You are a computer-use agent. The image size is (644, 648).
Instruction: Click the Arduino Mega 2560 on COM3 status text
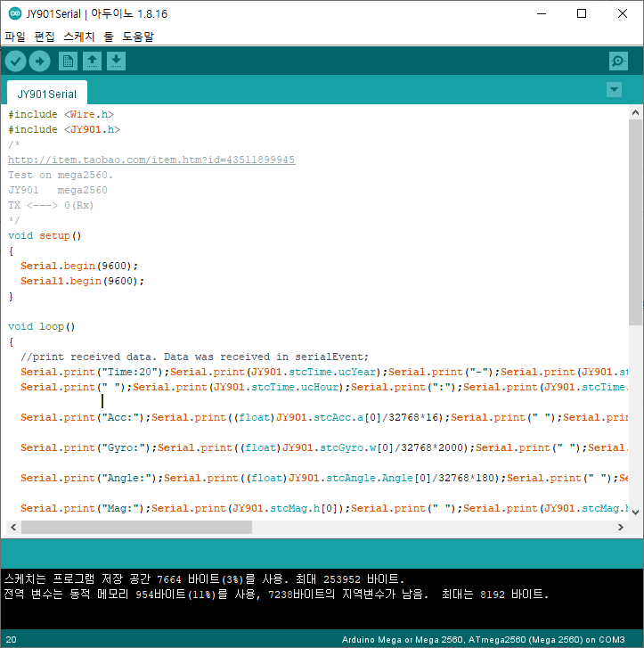[x=484, y=640]
